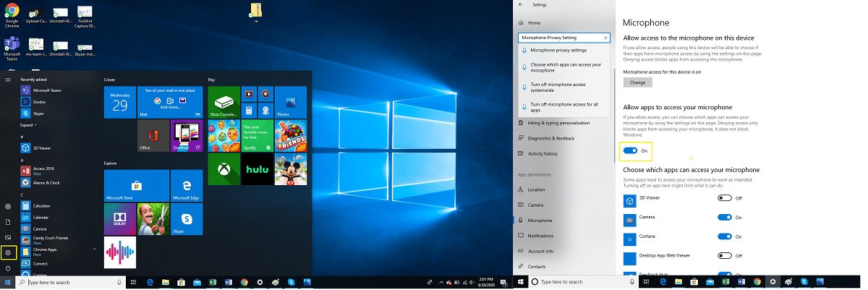868x290 pixels.
Task: Choose 'Microphone privacy settings' search suggestion
Action: point(558,50)
